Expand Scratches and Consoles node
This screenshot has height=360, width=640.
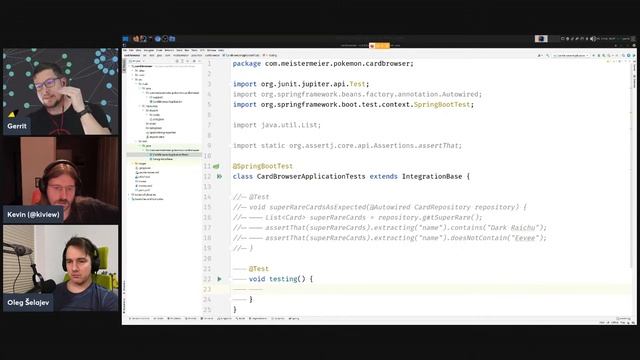[129, 199]
